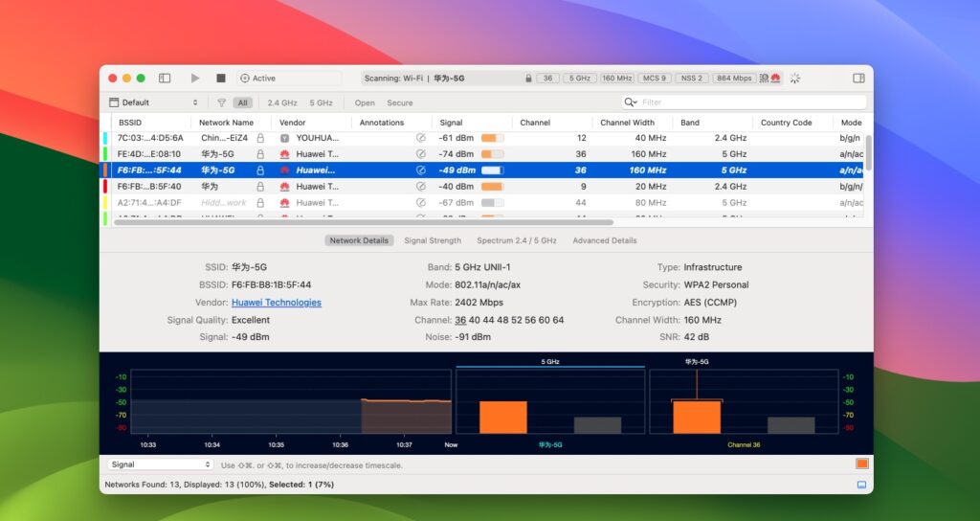Open the Default profile dropdown
980x521 pixels.
click(154, 102)
